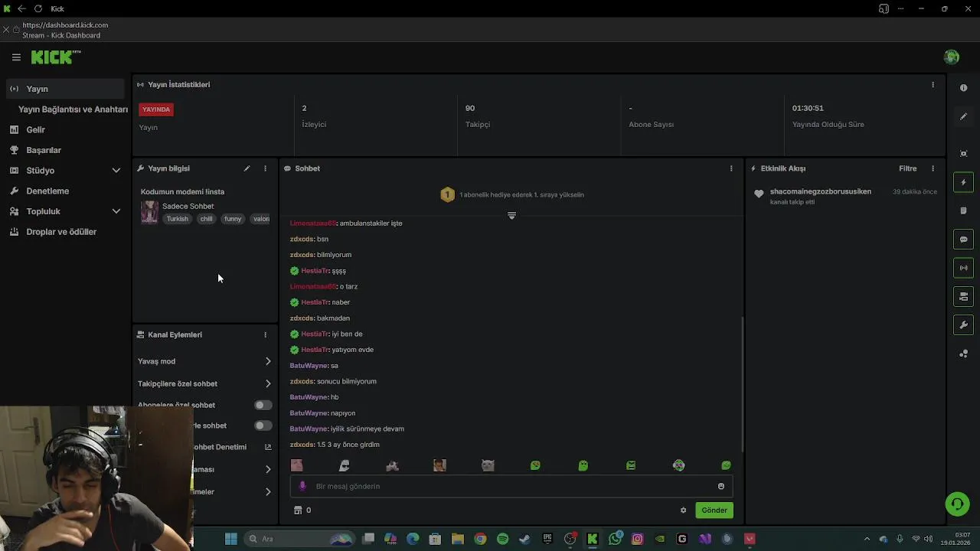Open Spotify from the taskbar
Viewport: 980px width, 551px height.
pos(502,539)
